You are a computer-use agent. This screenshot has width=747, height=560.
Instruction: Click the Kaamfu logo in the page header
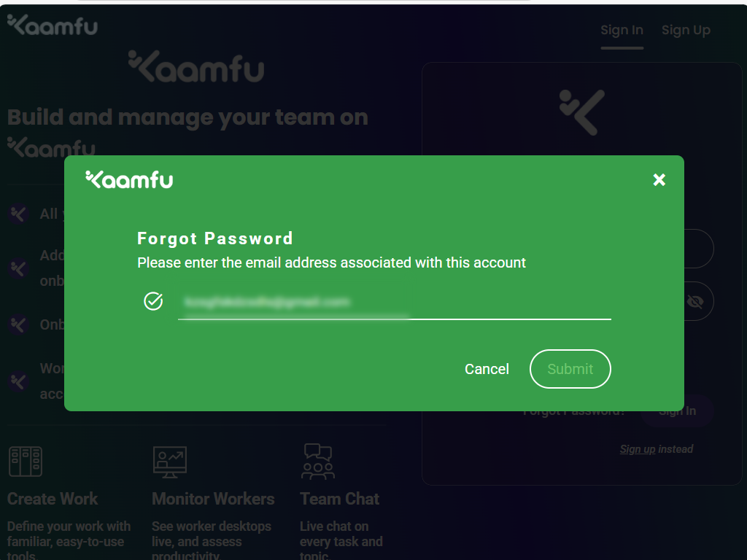(53, 25)
